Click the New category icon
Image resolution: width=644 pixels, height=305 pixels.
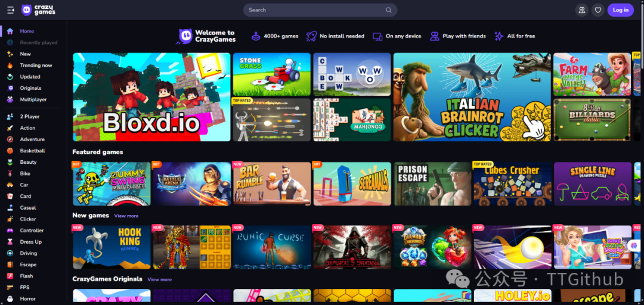10,54
